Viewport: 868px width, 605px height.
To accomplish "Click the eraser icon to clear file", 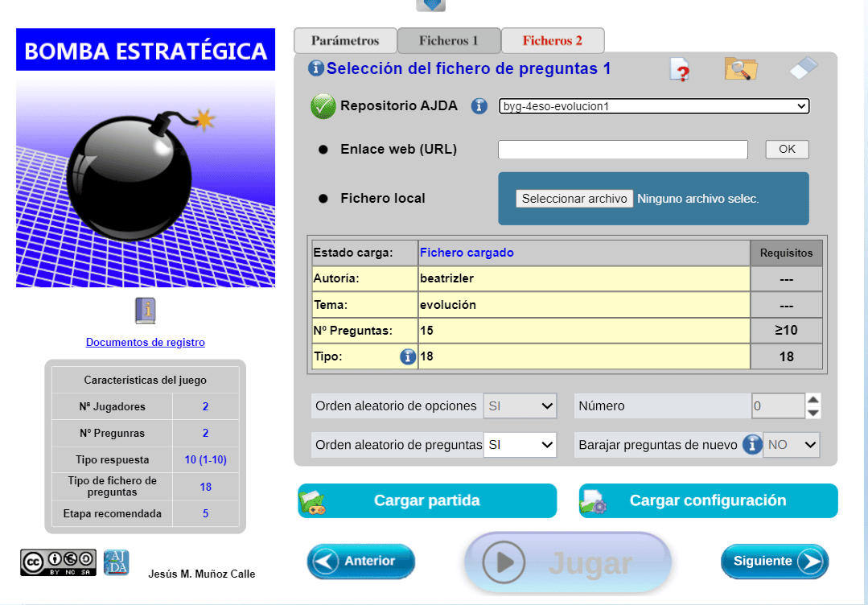I will point(803,68).
